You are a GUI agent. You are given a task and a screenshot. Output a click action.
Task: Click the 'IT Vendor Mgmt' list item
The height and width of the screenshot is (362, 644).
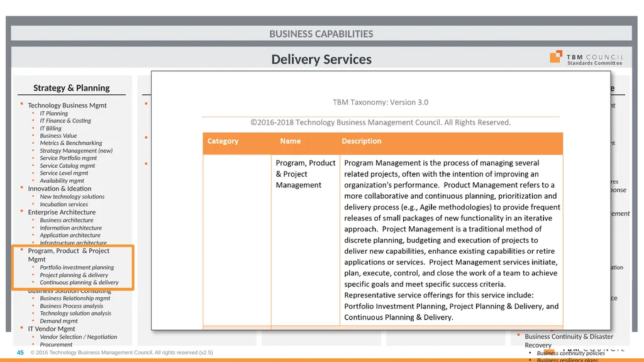coord(52,329)
